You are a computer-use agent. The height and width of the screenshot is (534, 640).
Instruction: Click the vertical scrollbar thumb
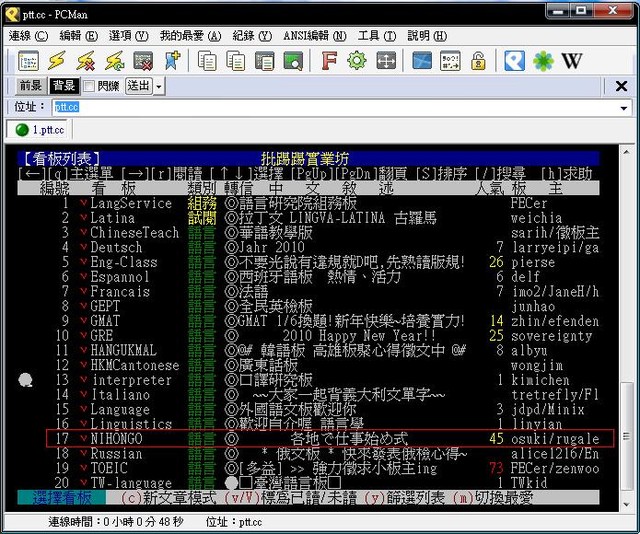click(627, 436)
